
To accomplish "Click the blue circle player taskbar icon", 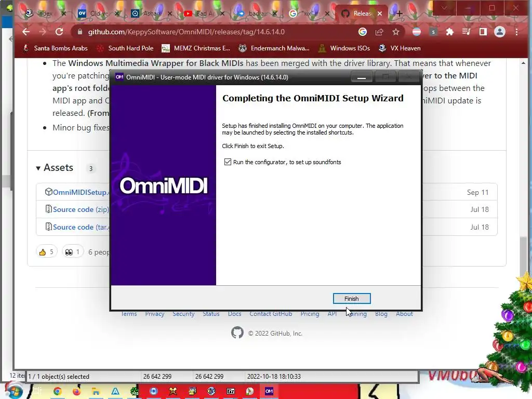I will tap(154, 392).
